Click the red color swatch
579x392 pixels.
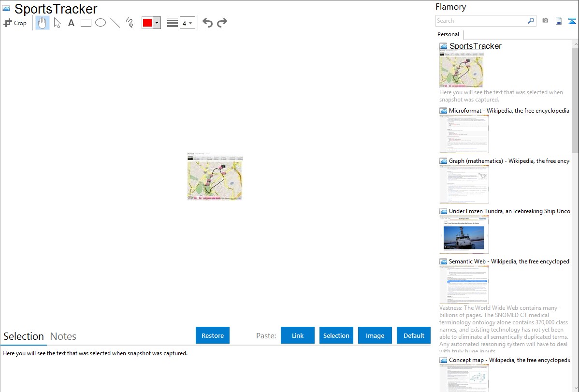(x=147, y=23)
